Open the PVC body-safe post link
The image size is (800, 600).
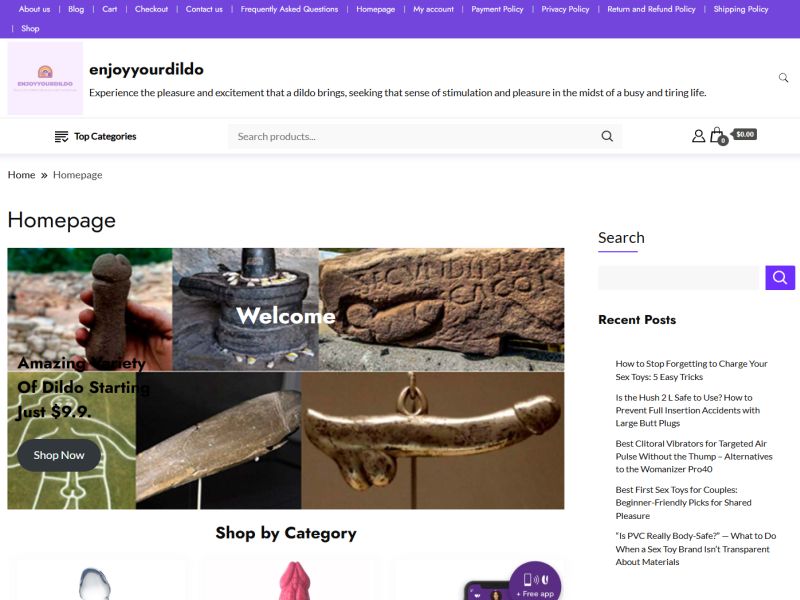click(695, 549)
